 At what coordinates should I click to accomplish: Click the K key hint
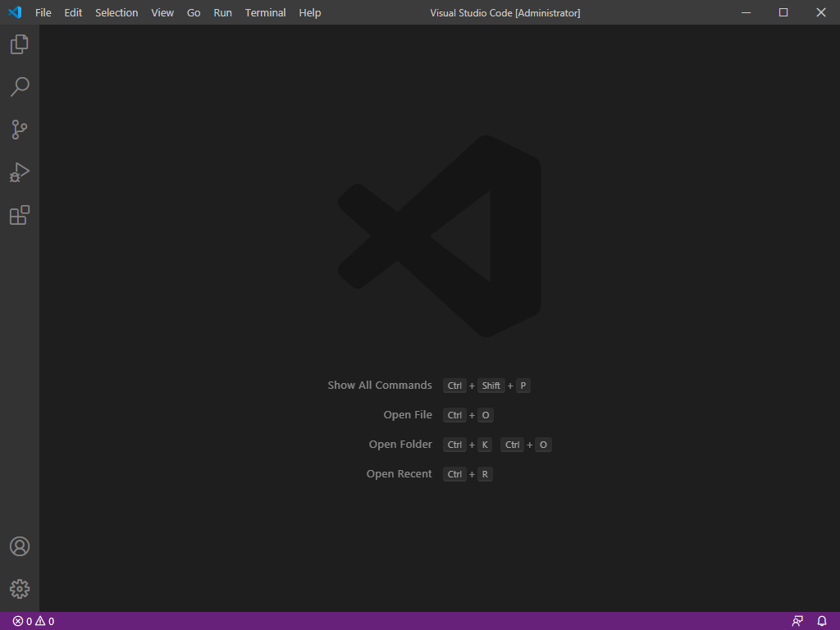(485, 445)
